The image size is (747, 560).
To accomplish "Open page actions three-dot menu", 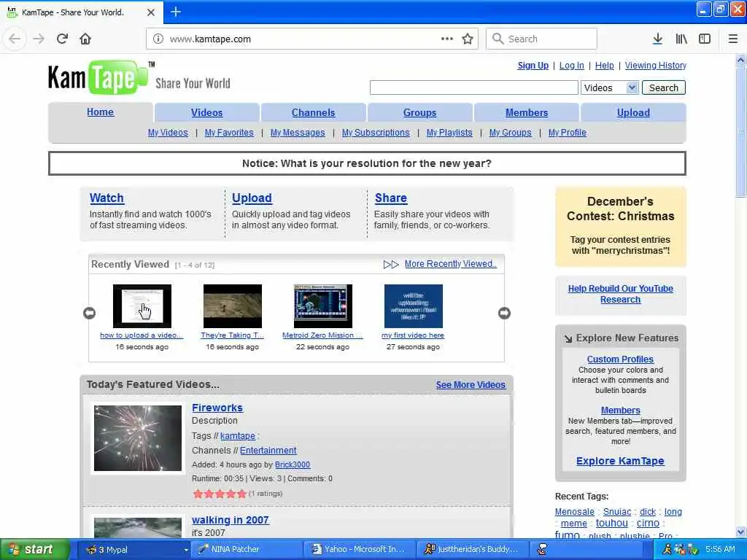I will coord(447,39).
